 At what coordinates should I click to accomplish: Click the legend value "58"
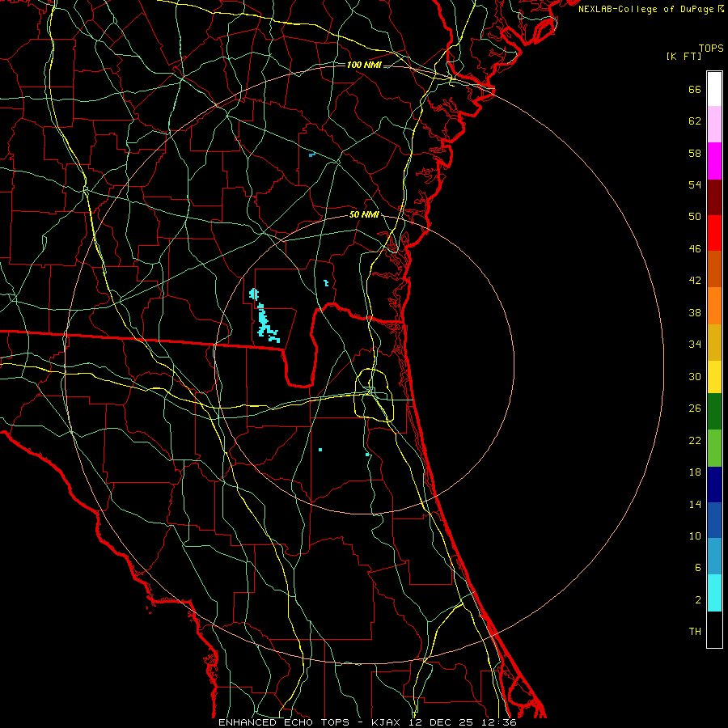[x=695, y=153]
